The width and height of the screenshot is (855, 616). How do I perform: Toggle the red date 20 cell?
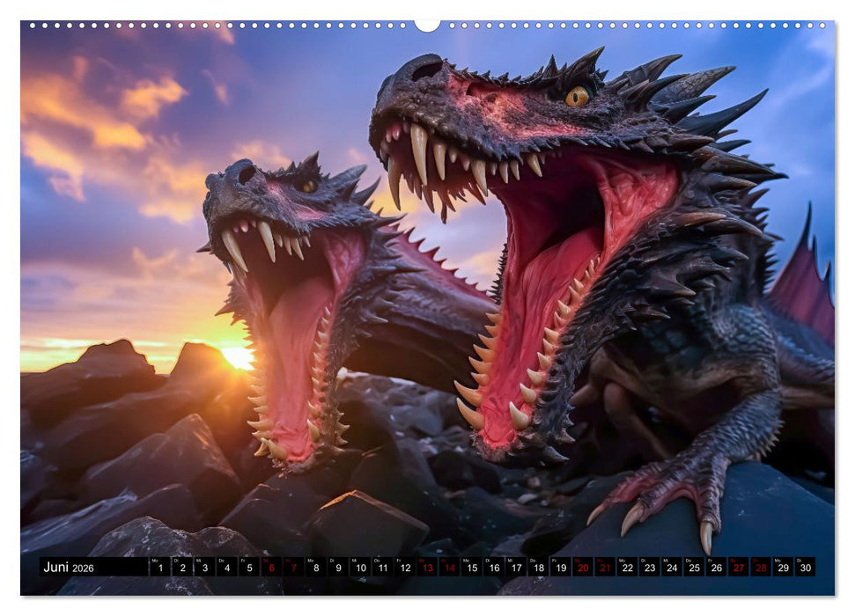click(x=581, y=568)
